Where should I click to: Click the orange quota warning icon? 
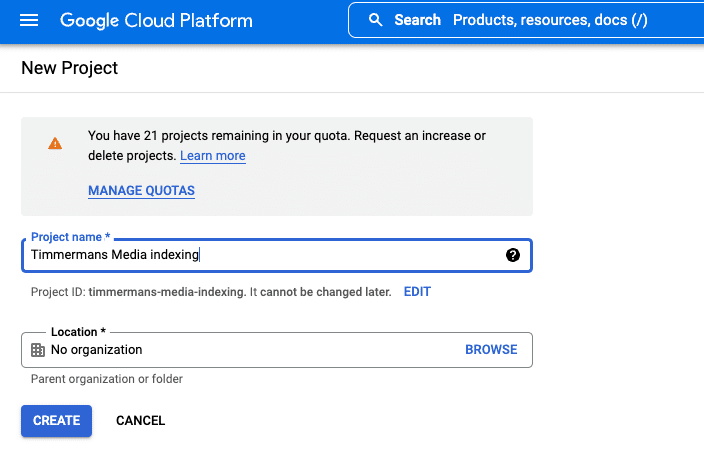point(55,143)
